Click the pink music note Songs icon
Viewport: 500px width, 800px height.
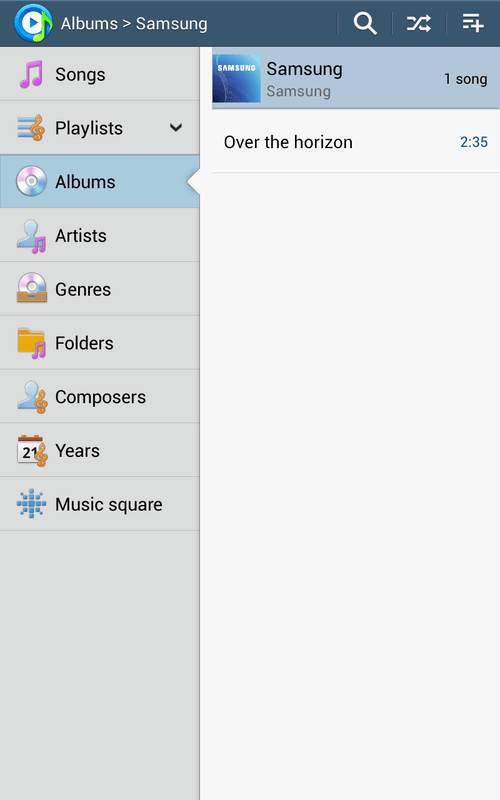32,74
